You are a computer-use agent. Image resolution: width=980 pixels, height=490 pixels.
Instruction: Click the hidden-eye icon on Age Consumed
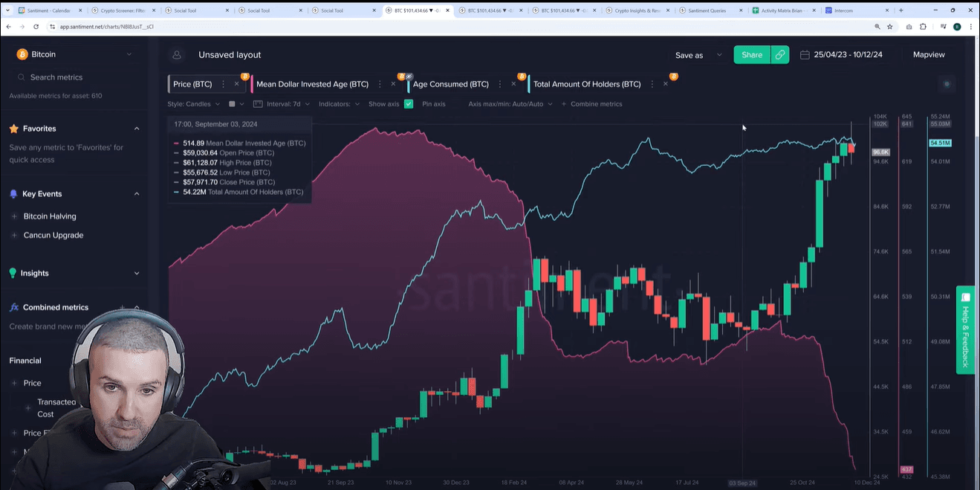(409, 77)
